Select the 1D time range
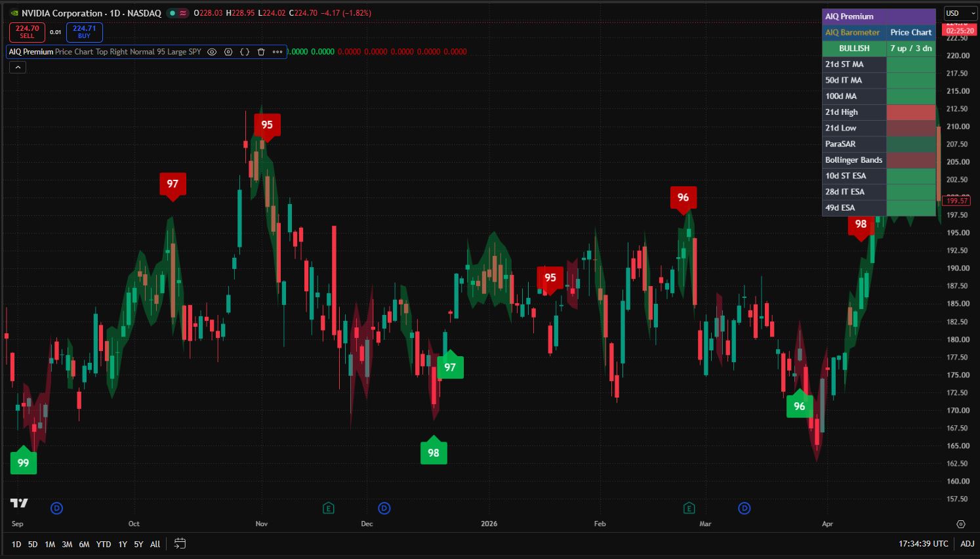 16,544
